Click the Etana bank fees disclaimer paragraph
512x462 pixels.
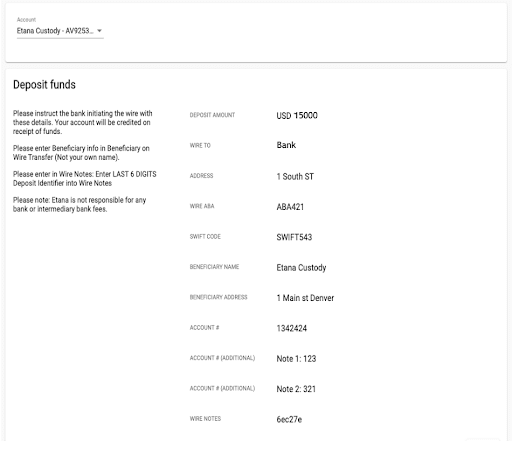[79, 204]
